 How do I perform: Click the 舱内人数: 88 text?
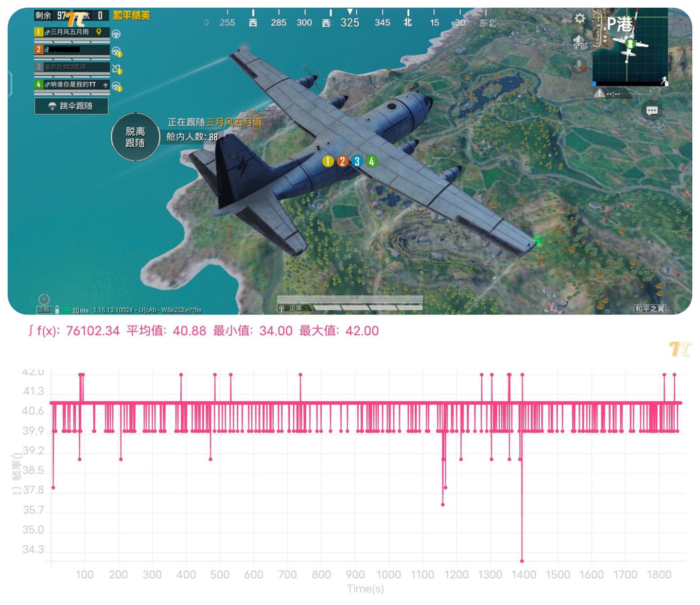192,137
